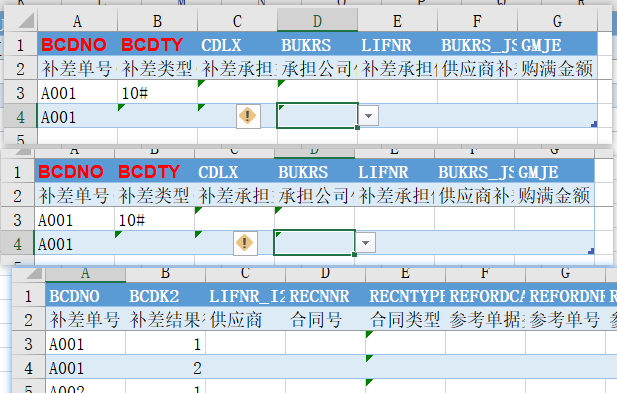The width and height of the screenshot is (617, 393).
Task: Click cell B3 with value 1 in the bottom sheet
Action: click(165, 343)
